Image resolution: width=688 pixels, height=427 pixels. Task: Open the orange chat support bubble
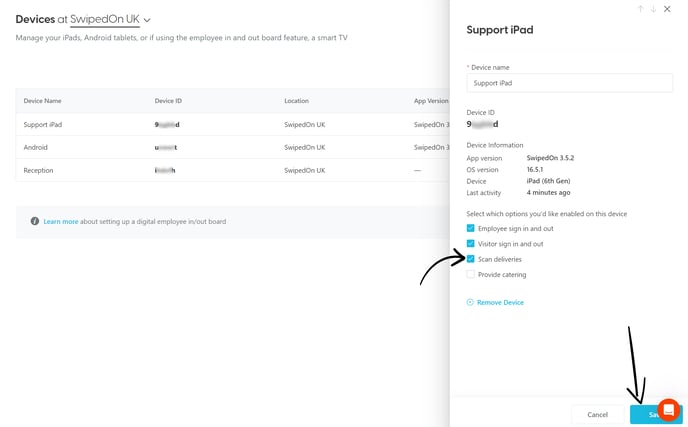(x=669, y=410)
